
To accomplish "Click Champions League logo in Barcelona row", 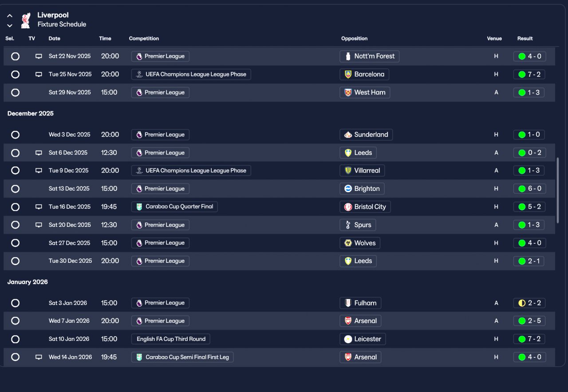I will point(139,75).
